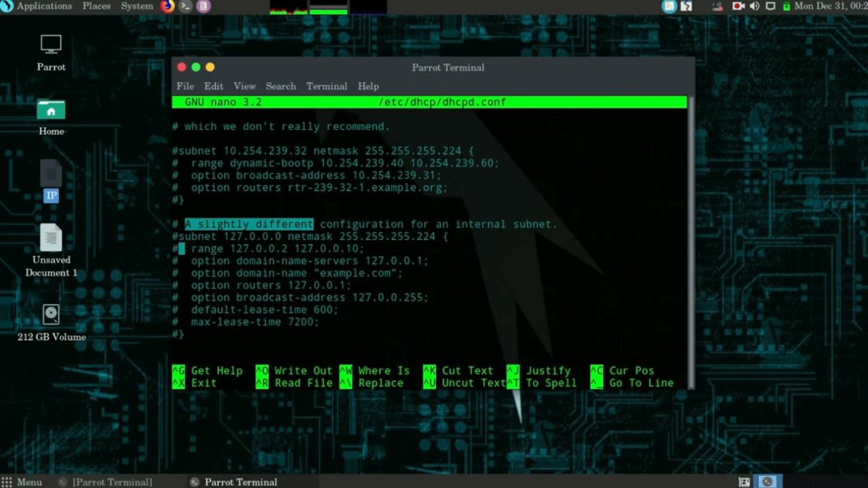This screenshot has width=868, height=488.
Task: Open the terminal File menu
Action: pos(185,86)
